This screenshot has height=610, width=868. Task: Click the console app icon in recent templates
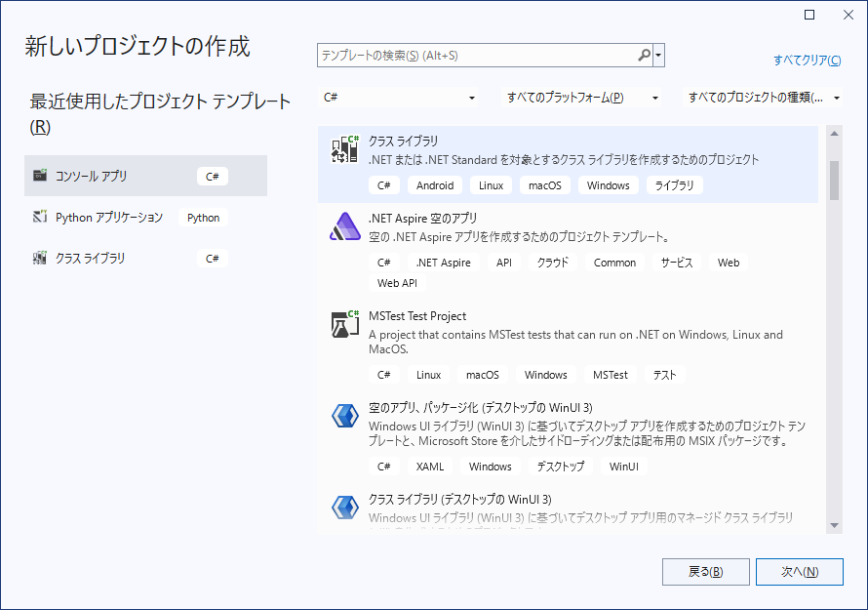click(40, 176)
